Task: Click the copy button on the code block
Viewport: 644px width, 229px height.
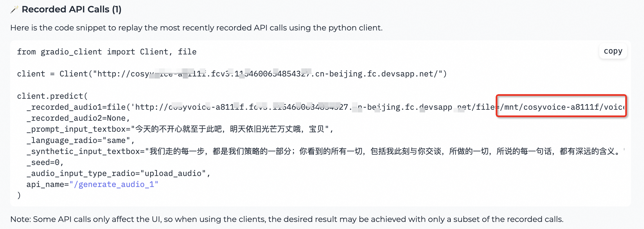Action: (613, 51)
